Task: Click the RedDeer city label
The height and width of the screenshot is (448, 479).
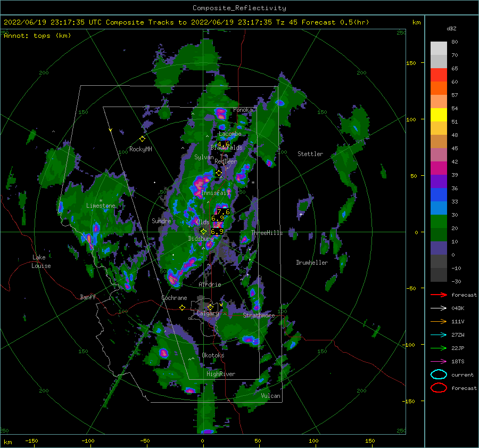Action: (226, 161)
